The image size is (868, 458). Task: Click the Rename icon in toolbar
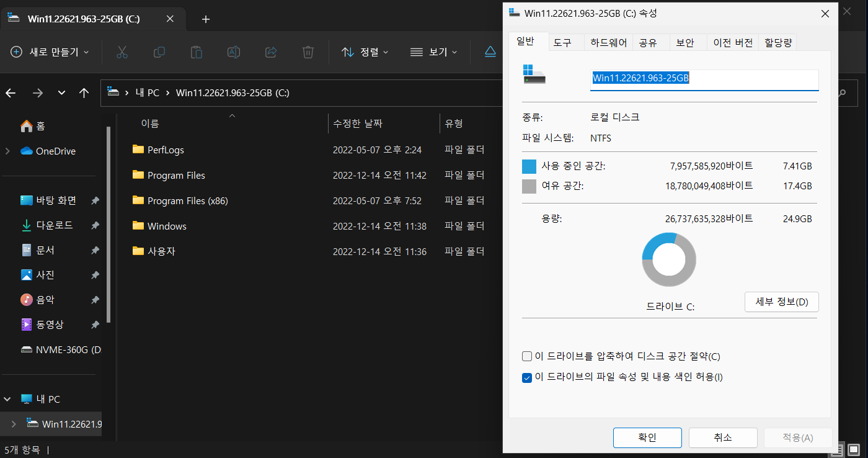click(234, 52)
